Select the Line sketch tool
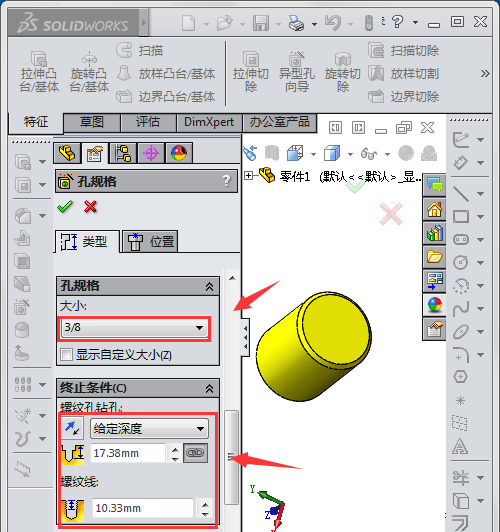 coord(461,193)
